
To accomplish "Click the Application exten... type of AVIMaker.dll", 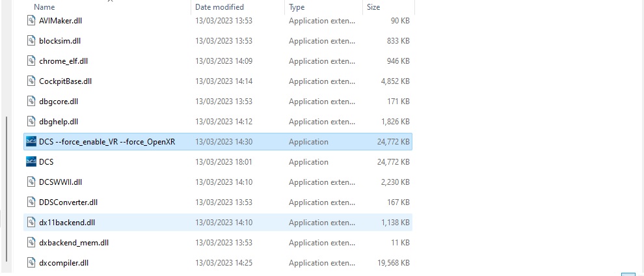I will [x=322, y=21].
